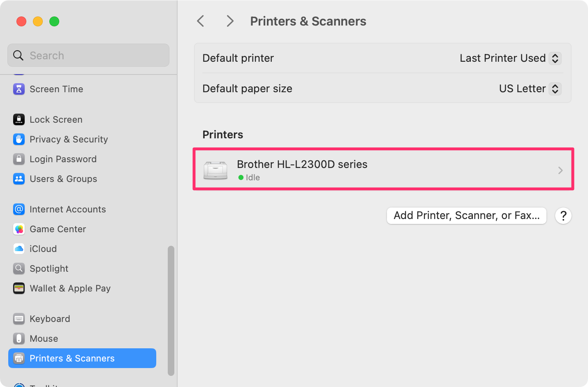Image resolution: width=588 pixels, height=387 pixels.
Task: Select Printers & Scanners in sidebar
Action: [x=82, y=358]
